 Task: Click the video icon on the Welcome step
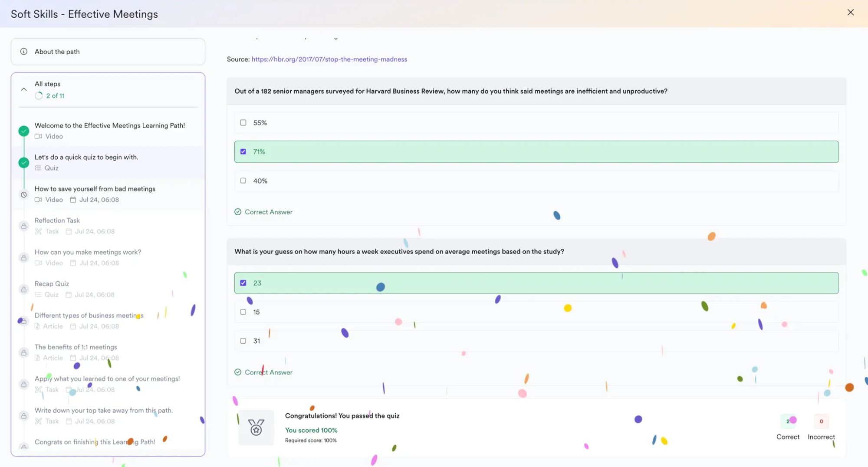pyautogui.click(x=39, y=136)
